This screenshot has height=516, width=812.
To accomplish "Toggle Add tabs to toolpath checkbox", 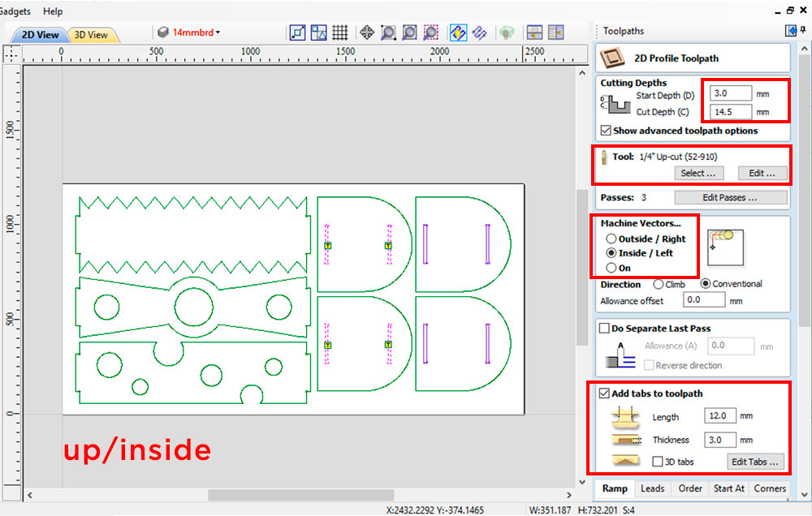I will [604, 393].
